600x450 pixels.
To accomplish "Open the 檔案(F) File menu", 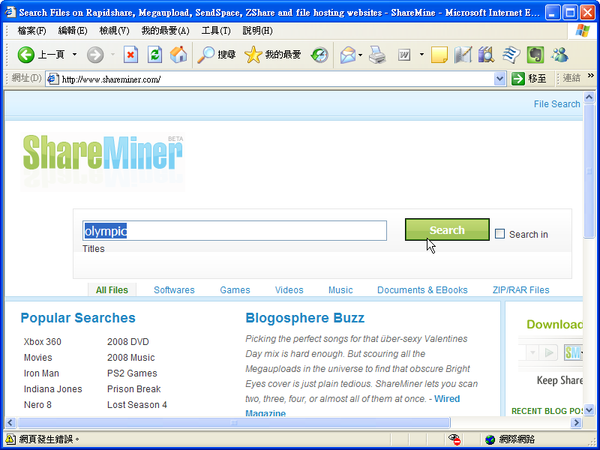I will [32, 31].
